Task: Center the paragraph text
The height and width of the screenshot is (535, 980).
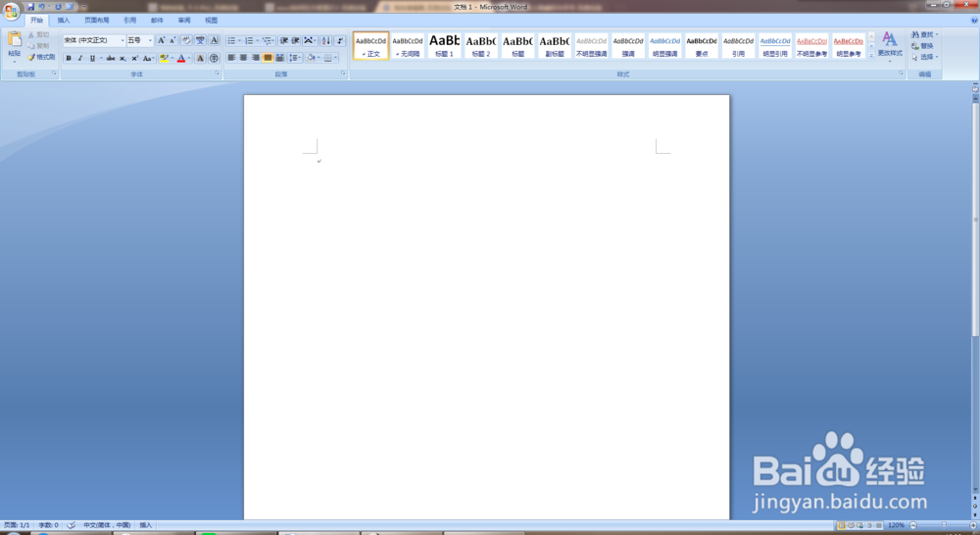Action: (x=244, y=58)
